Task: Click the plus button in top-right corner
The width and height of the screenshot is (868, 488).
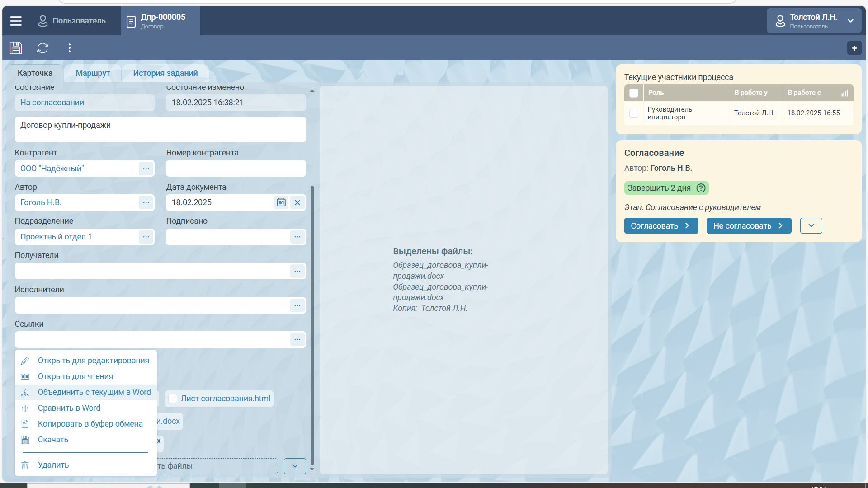Action: (854, 48)
